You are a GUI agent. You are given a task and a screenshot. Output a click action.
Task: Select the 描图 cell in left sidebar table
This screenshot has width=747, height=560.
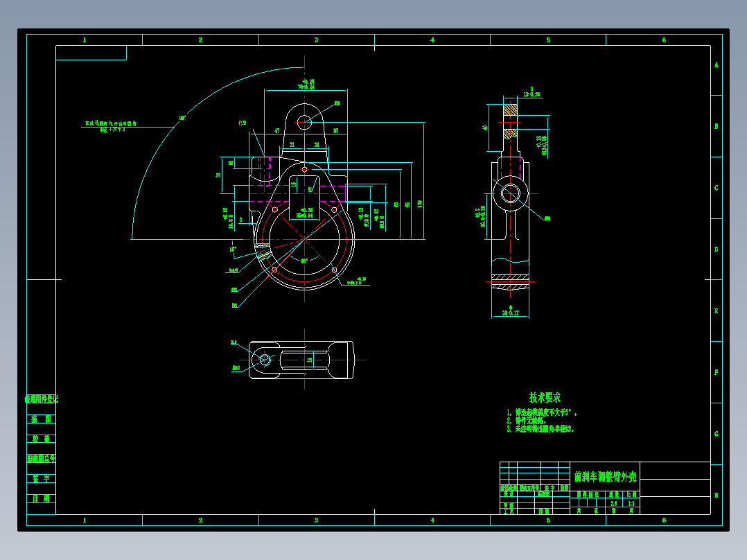pos(41,419)
